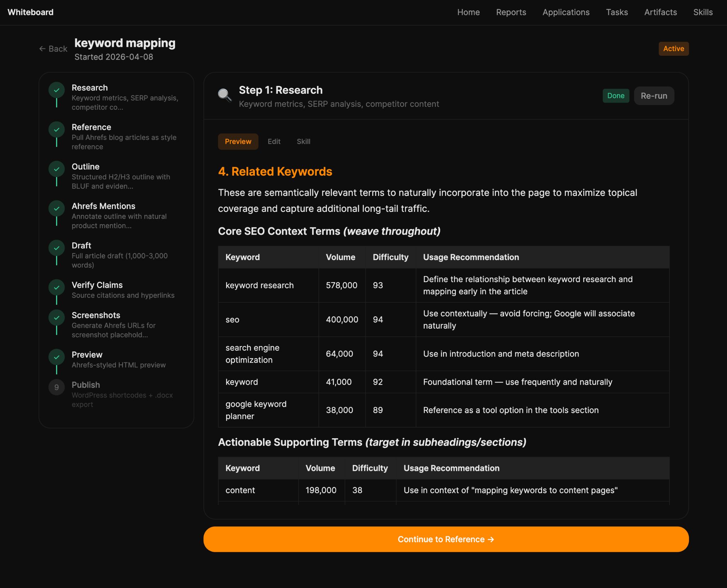Screen dimensions: 727x588
Task: Switch to the Edit tab
Action: coord(274,142)
